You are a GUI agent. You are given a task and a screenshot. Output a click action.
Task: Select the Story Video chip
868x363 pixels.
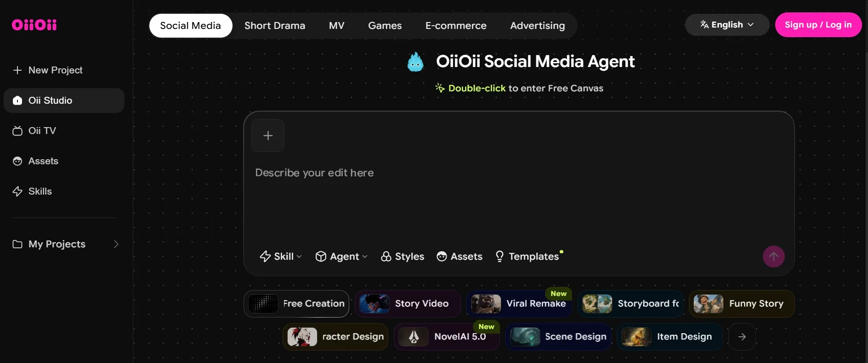point(408,304)
